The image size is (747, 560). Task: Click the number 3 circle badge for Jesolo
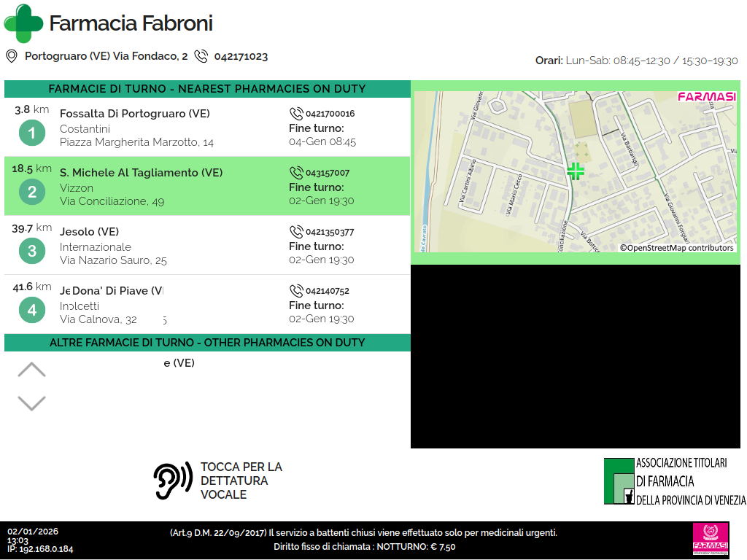pyautogui.click(x=31, y=252)
